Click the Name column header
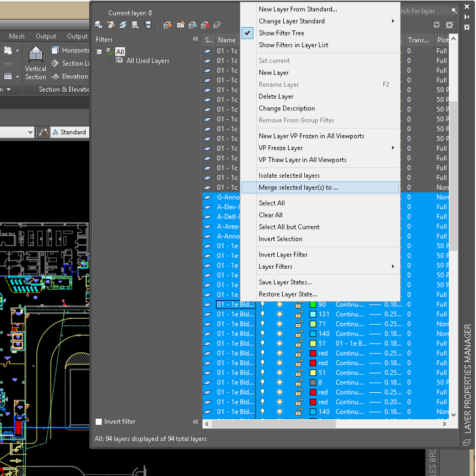Viewport: 476px width, 476px height. (227, 40)
